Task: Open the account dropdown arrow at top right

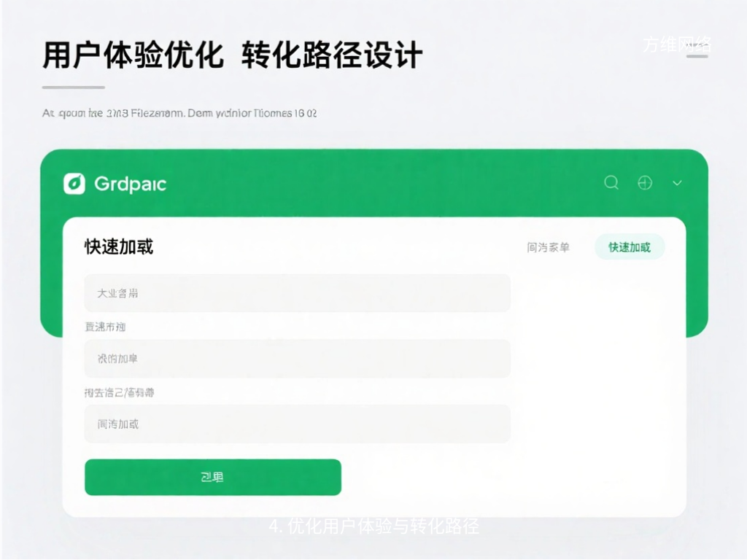Action: point(677,183)
